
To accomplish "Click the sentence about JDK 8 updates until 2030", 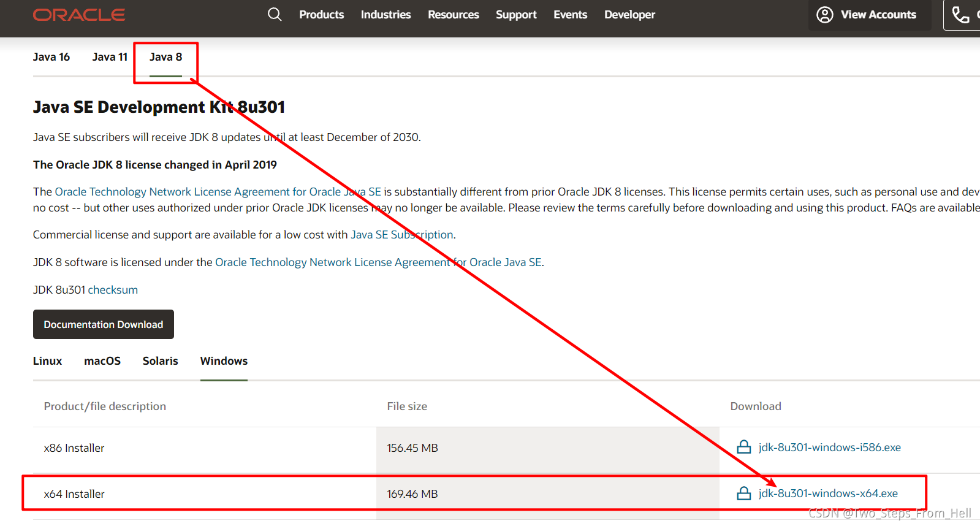I will coord(227,137).
